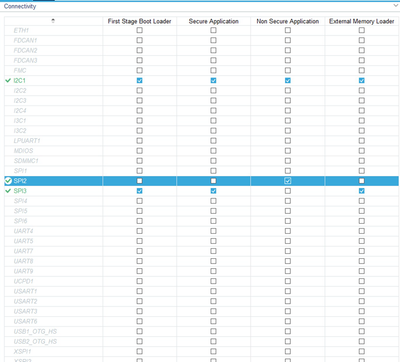Enable USART1 for Secure Application

coord(213,291)
